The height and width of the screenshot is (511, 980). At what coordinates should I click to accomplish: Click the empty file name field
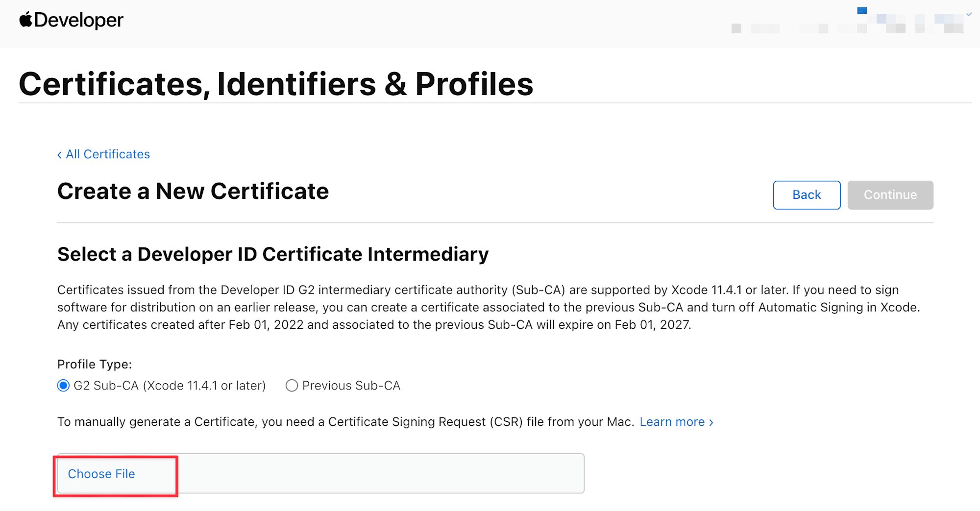pos(380,474)
